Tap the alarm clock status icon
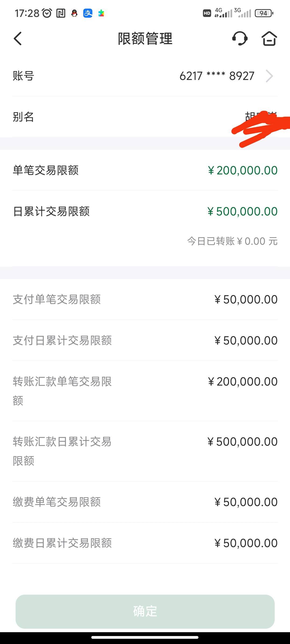This screenshot has height=644, width=290. 47,13
